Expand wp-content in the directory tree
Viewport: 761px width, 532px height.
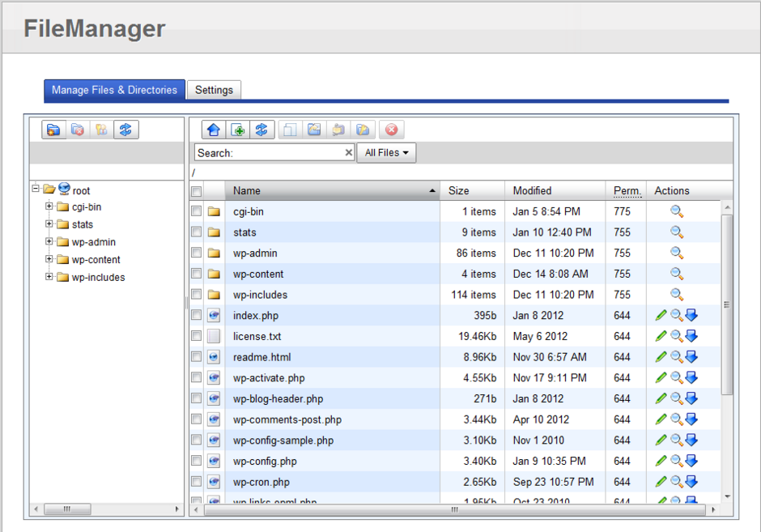49,259
